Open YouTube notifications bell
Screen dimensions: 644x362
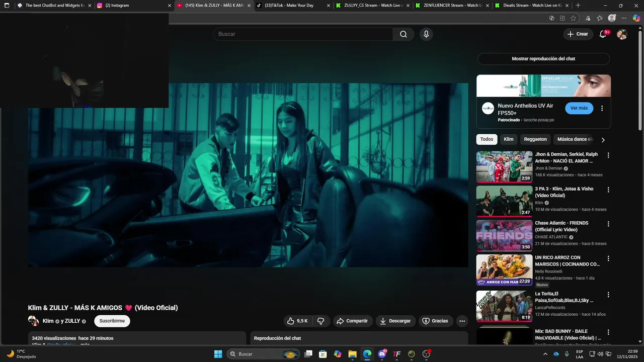(x=603, y=34)
